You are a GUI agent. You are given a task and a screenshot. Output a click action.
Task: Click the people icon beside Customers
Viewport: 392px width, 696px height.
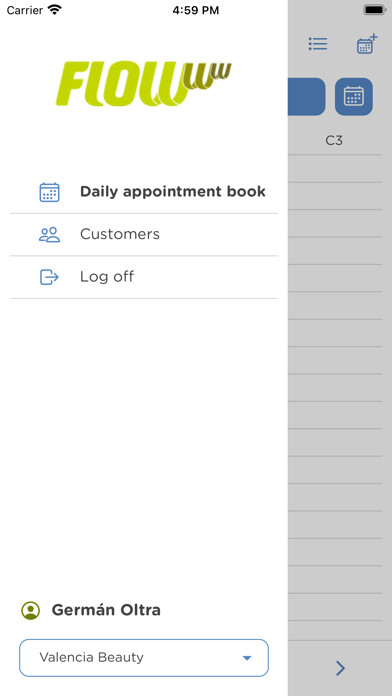[49, 234]
